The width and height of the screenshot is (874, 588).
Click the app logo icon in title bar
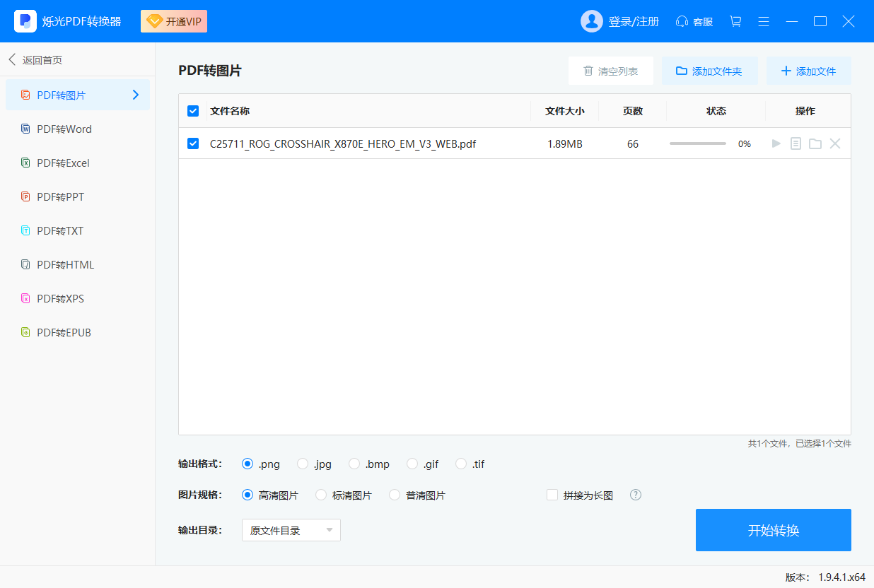tap(25, 21)
